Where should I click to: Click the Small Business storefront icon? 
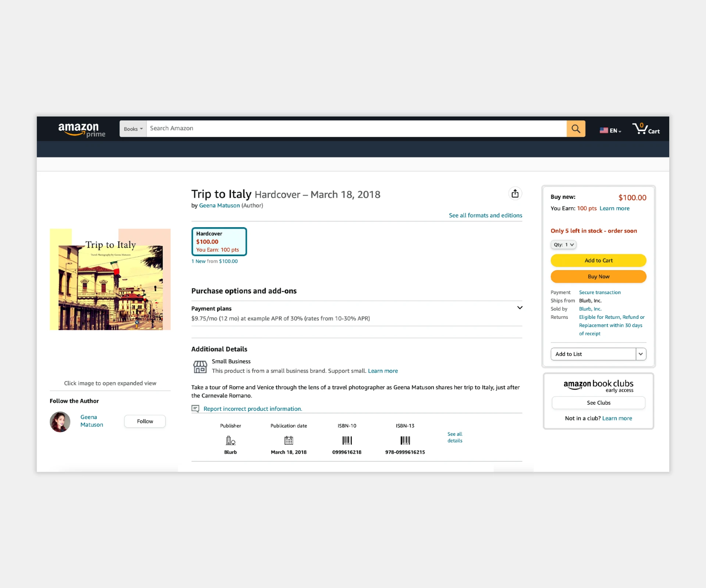tap(200, 366)
